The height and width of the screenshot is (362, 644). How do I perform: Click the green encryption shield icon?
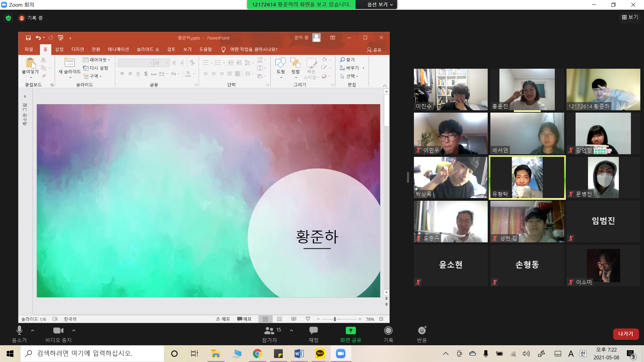(x=8, y=18)
